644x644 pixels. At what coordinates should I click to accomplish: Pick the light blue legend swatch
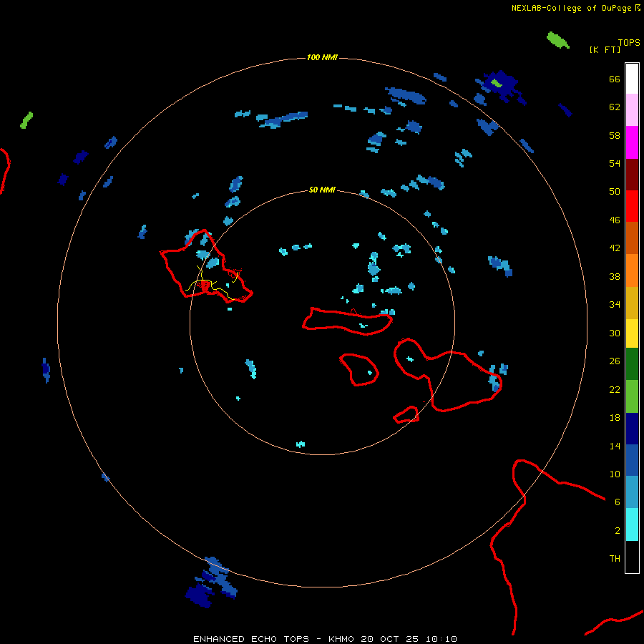(632, 492)
